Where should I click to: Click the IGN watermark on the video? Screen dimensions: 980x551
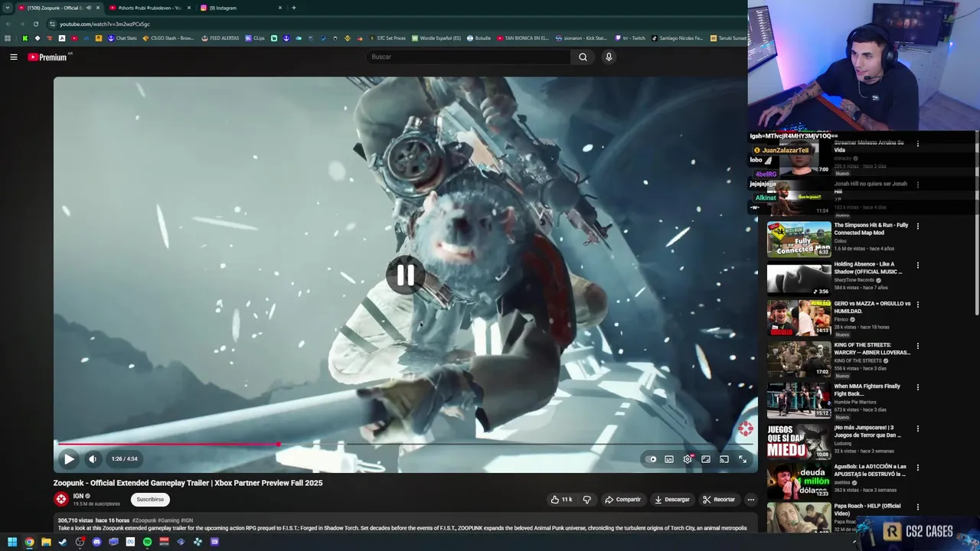(x=745, y=429)
